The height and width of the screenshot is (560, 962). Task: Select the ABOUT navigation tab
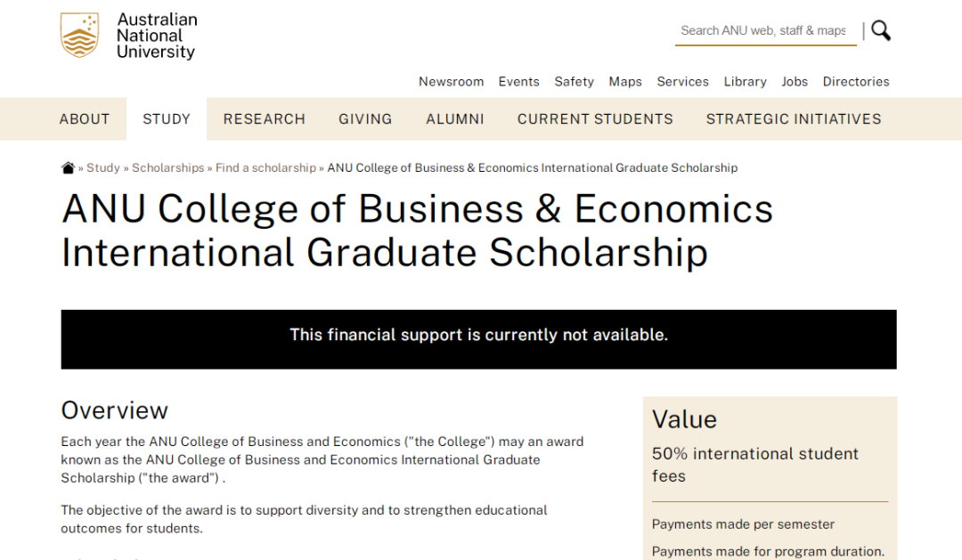(85, 119)
